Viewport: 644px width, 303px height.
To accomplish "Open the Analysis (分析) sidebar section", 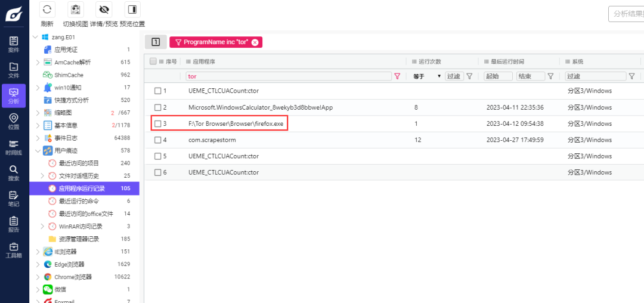I will click(14, 95).
